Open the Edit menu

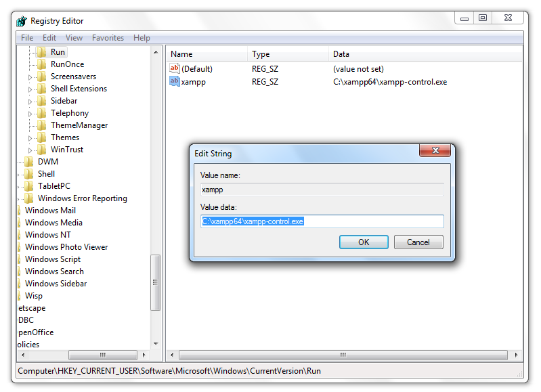tap(49, 38)
